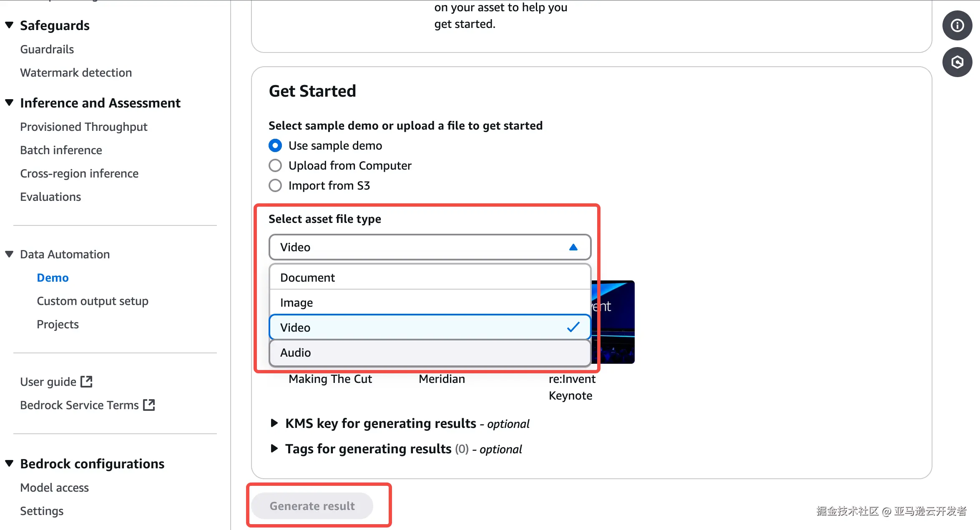Collapse Bedrock configurations section arrow
The width and height of the screenshot is (980, 530).
click(9, 463)
